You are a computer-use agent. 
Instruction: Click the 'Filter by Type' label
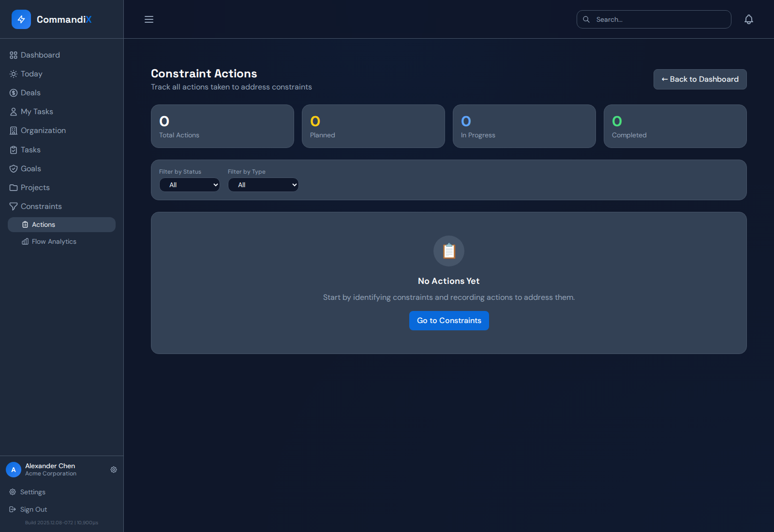click(247, 172)
